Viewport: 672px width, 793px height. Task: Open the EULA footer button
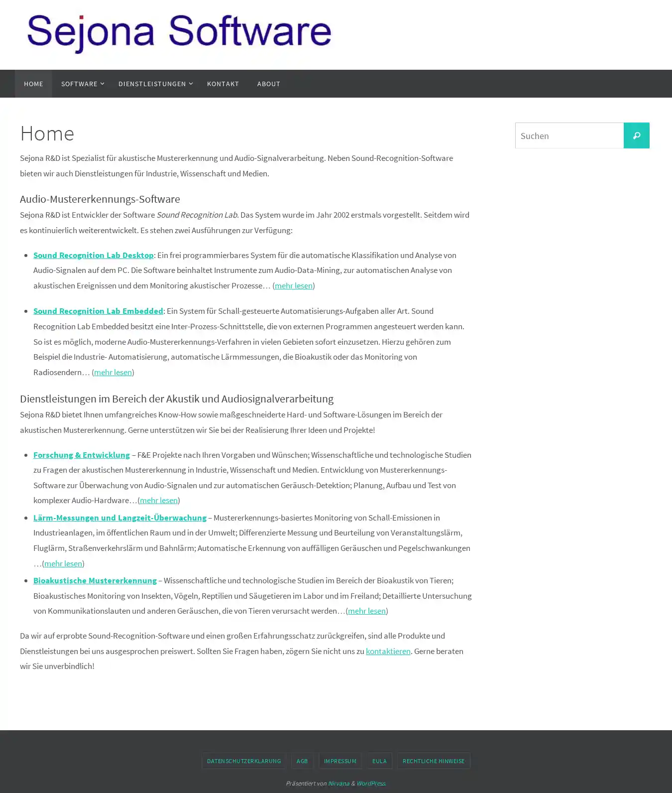pos(379,761)
